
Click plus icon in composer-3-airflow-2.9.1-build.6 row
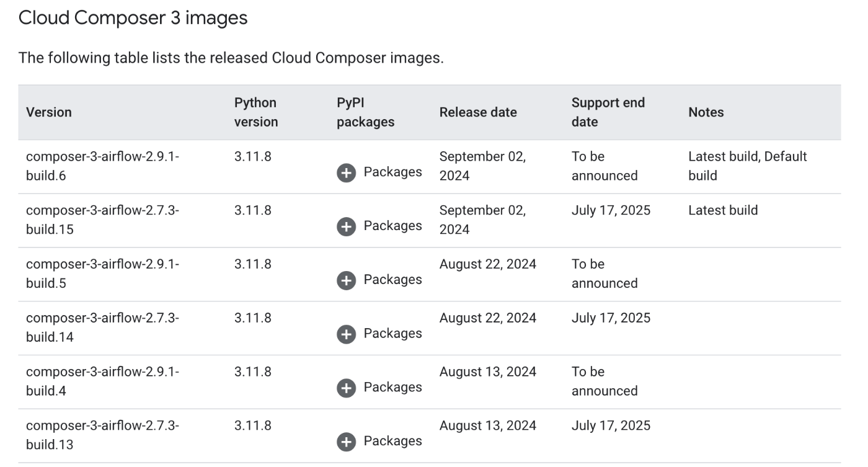[346, 173]
